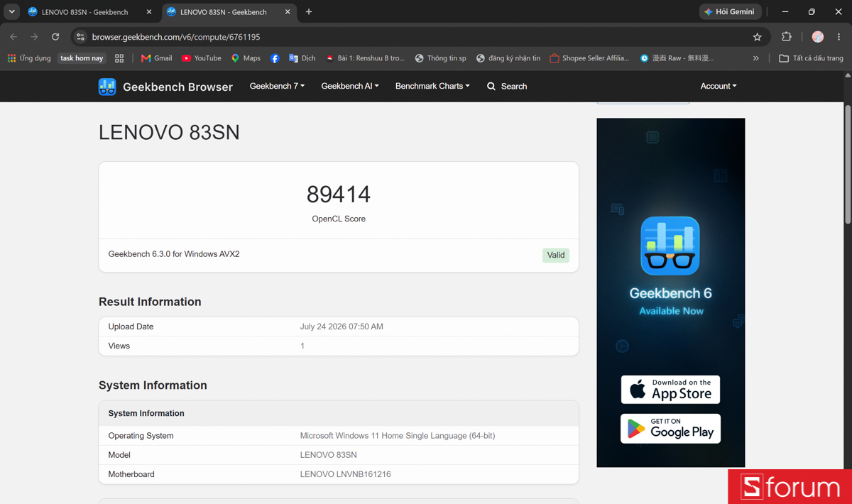Expand the Benchmark Charts dropdown
The height and width of the screenshot is (504, 852).
(432, 86)
